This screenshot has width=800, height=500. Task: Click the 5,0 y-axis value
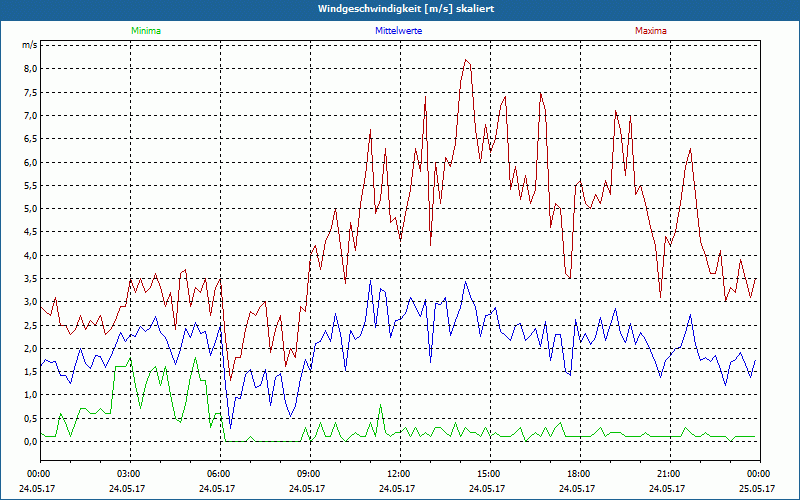click(x=31, y=209)
